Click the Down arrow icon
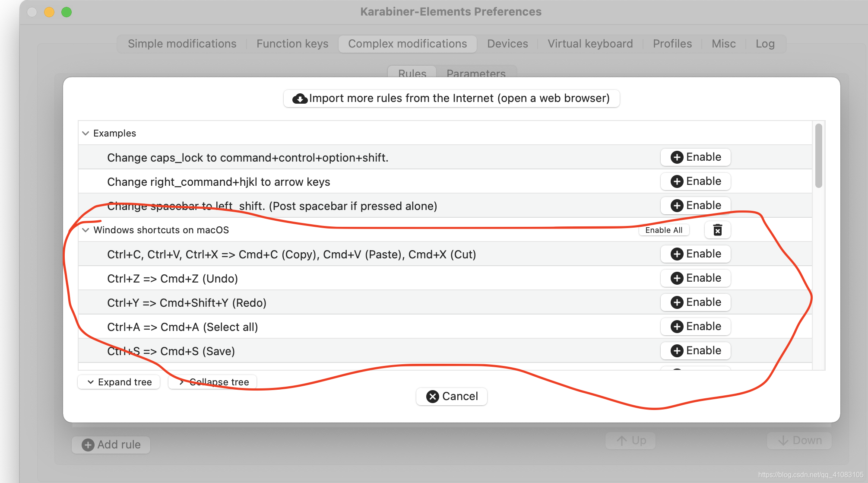This screenshot has height=483, width=868. 783,441
